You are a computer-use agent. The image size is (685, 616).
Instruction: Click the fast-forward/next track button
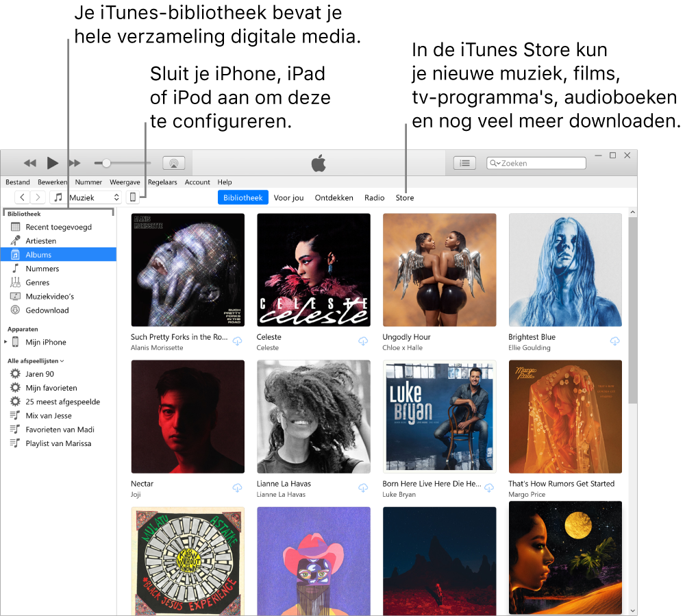(x=75, y=163)
